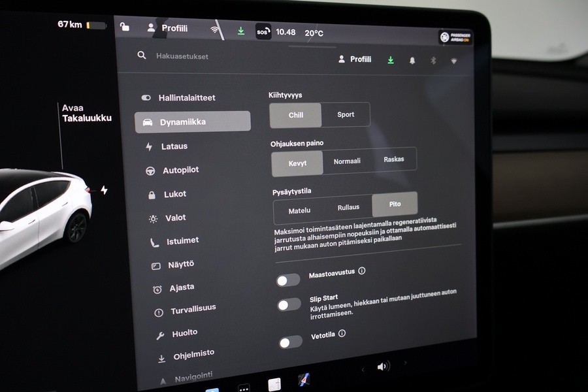Image resolution: width=588 pixels, height=392 pixels.
Task: Show info for Maastoavustus
Action: click(362, 270)
